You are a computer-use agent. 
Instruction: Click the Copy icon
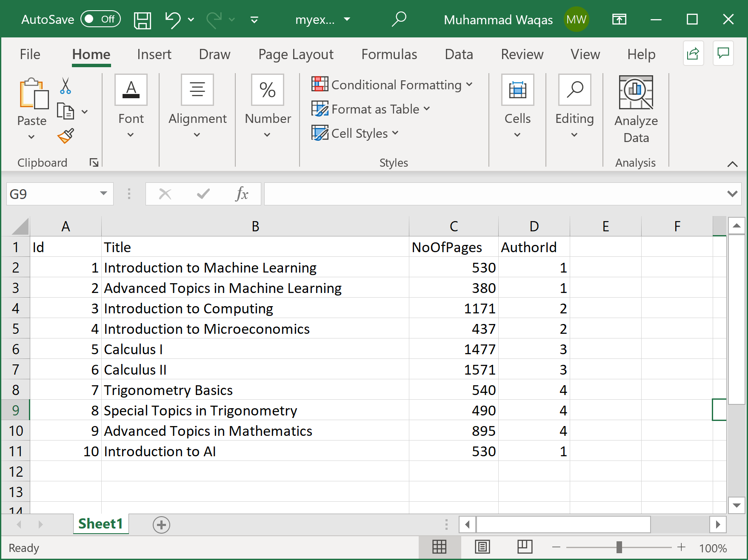[x=65, y=111]
